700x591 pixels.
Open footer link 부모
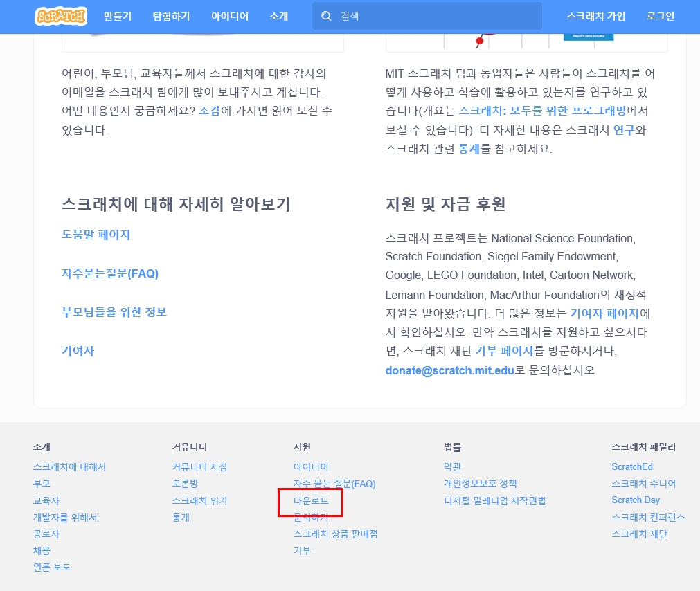click(x=42, y=484)
